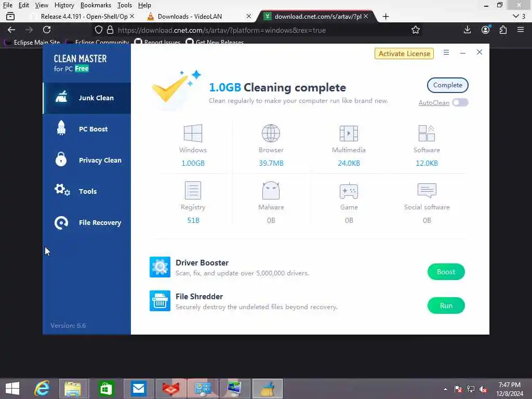Image resolution: width=532 pixels, height=399 pixels.
Task: Open the Firefox application menu
Action: (x=521, y=30)
